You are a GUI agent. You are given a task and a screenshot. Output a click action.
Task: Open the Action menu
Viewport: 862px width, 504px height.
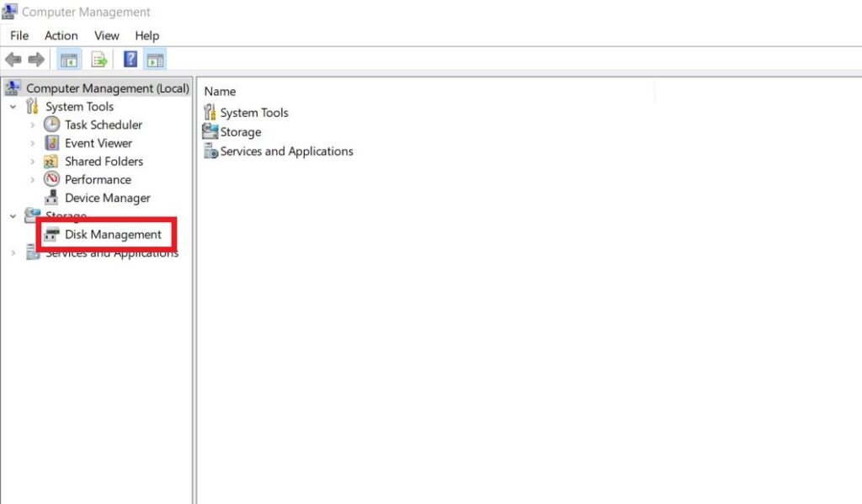(x=61, y=35)
